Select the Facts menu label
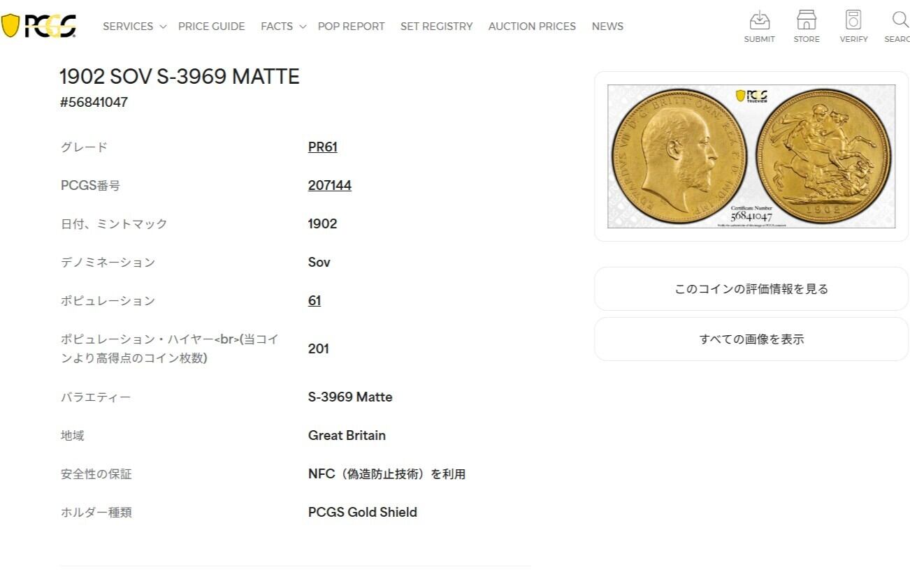 277,27
